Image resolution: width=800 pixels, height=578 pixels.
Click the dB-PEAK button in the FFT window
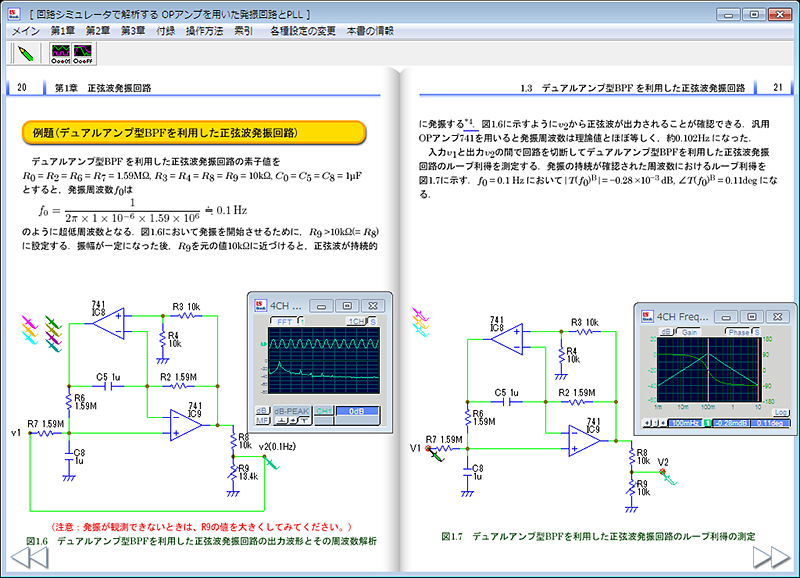(x=291, y=411)
